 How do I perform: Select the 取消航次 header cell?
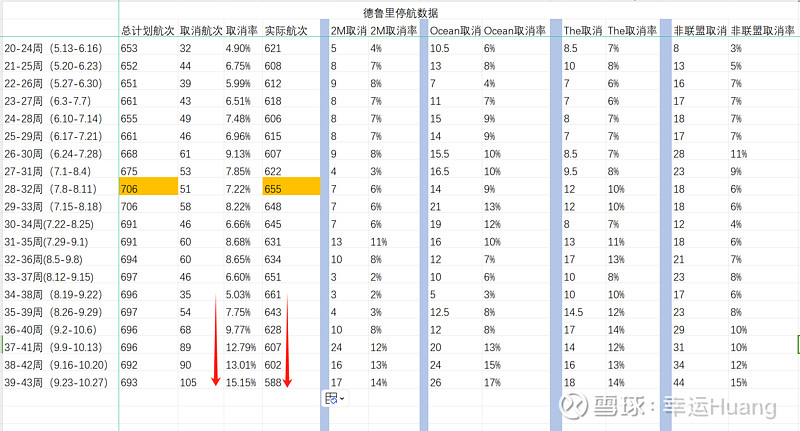(201, 31)
